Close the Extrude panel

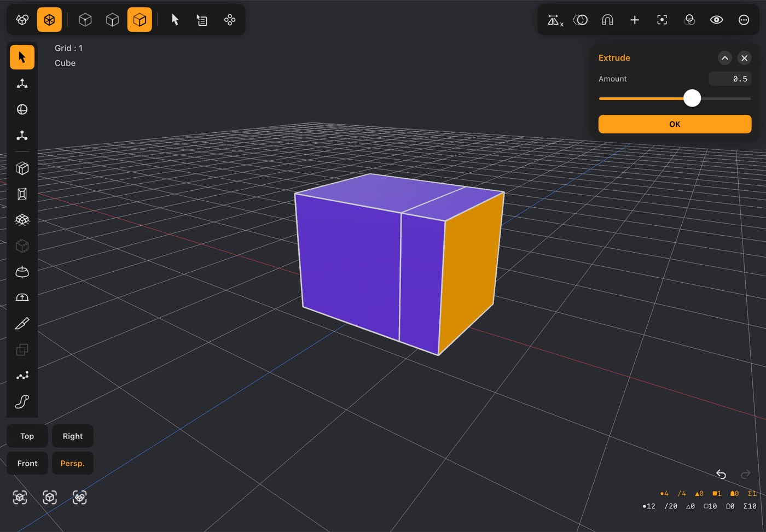coord(744,58)
